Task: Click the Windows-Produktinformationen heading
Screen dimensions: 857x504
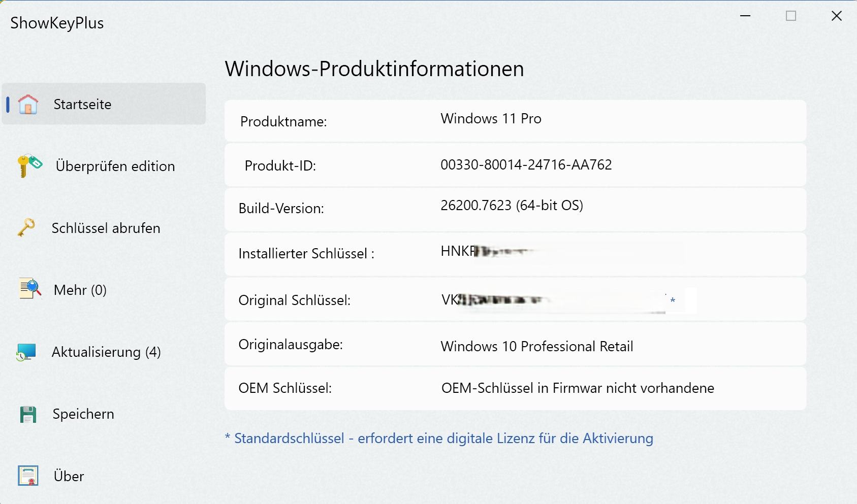Action: tap(374, 69)
